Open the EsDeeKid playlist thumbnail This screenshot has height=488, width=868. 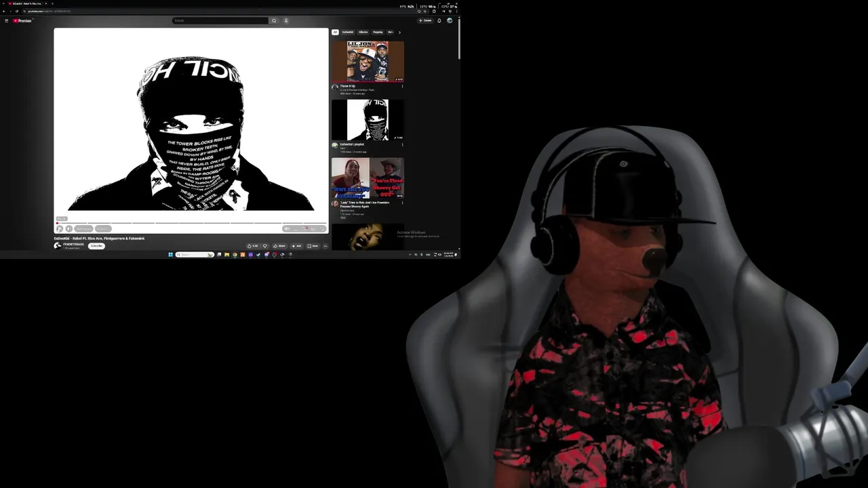point(368,120)
